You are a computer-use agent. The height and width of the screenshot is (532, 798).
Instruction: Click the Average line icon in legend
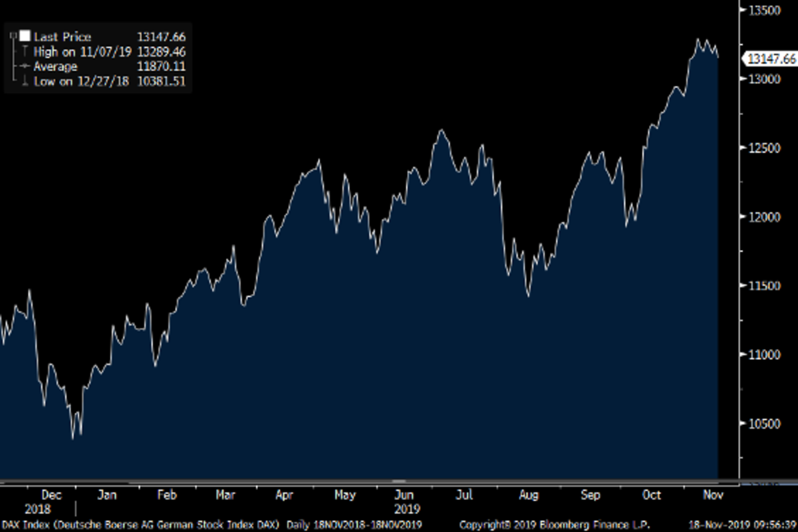pyautogui.click(x=25, y=66)
